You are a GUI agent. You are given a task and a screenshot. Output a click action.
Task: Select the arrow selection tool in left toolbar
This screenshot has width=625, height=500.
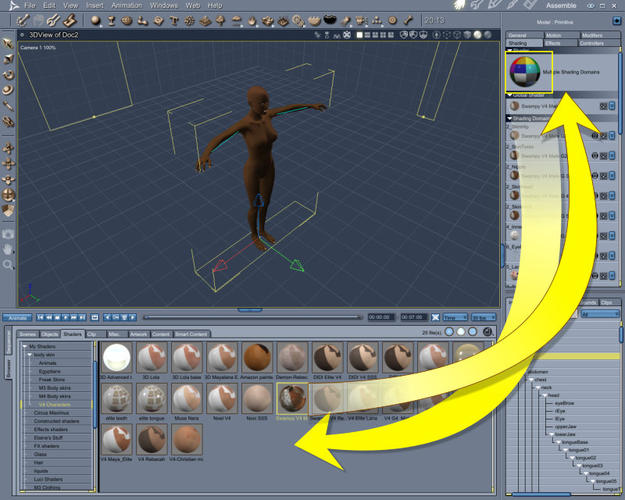[8, 43]
